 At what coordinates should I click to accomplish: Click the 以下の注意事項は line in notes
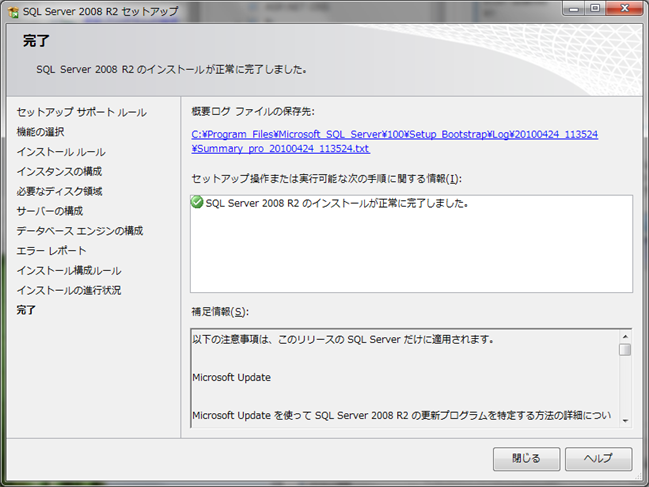[343, 340]
